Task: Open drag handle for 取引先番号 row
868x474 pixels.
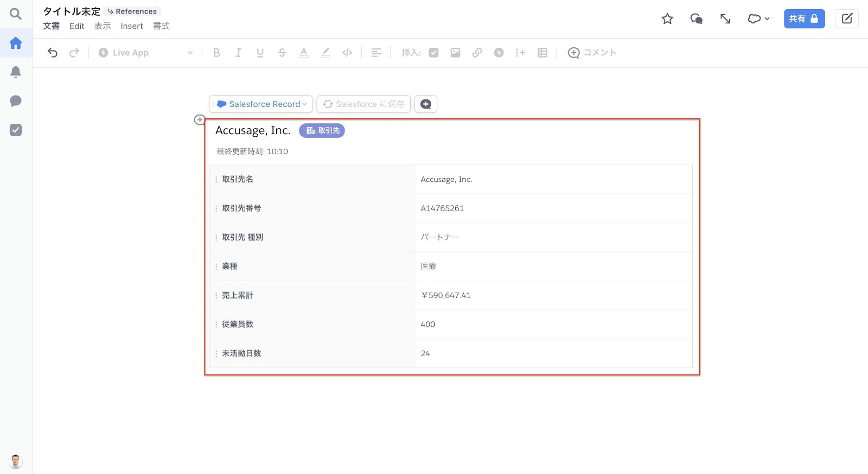Action: (216, 208)
